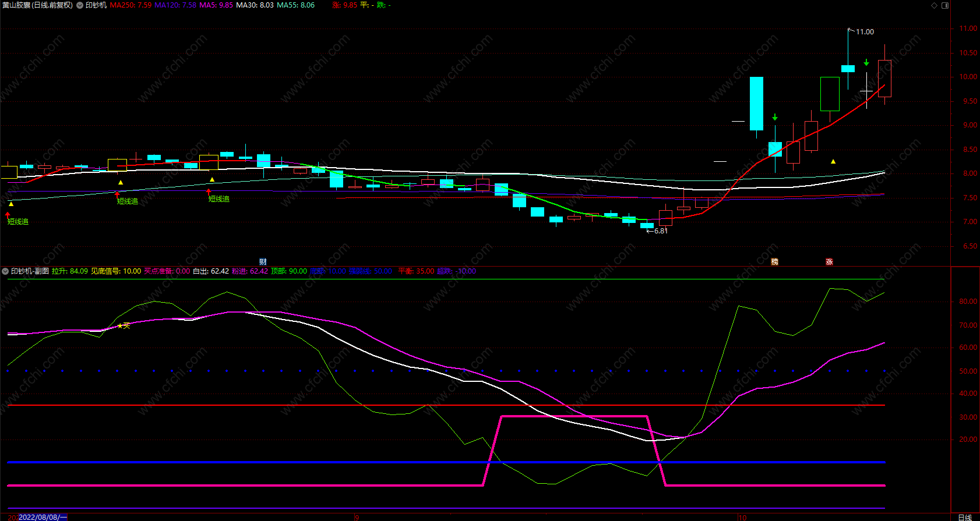Toggle the side panel icon at top right

click(945, 5)
